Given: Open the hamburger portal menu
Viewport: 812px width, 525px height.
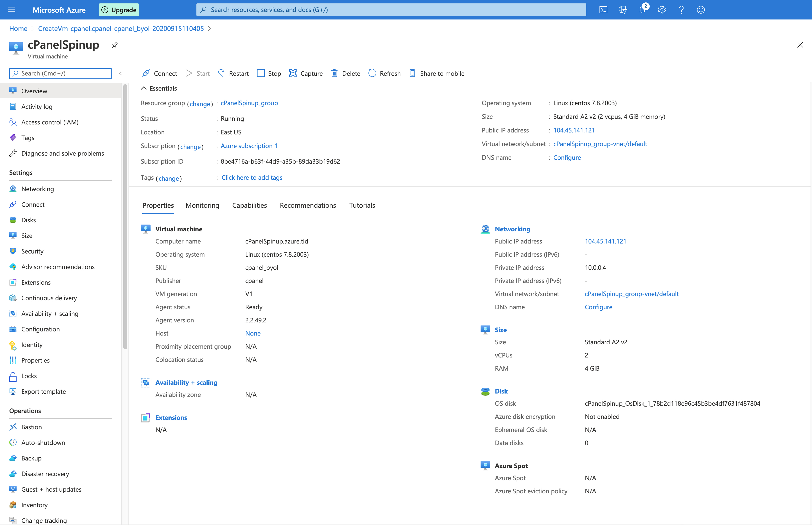Looking at the screenshot, I should coord(11,9).
